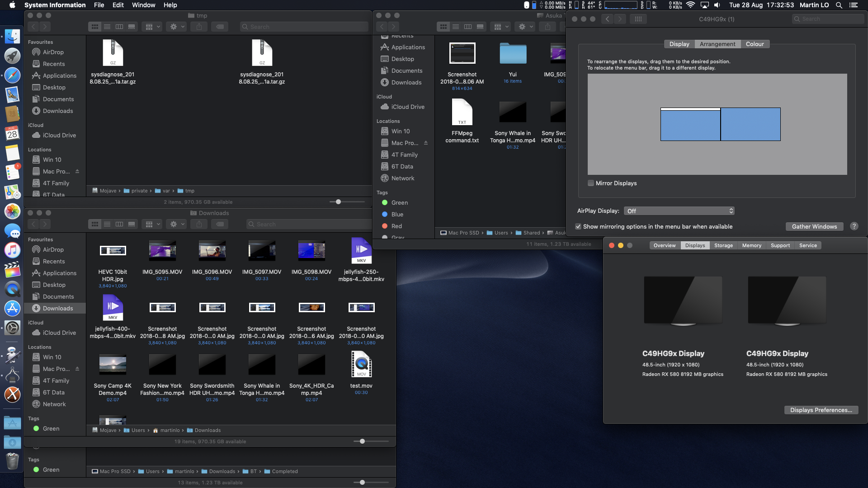Switch to Arrangement tab
This screenshot has height=488, width=868.
pos(717,44)
